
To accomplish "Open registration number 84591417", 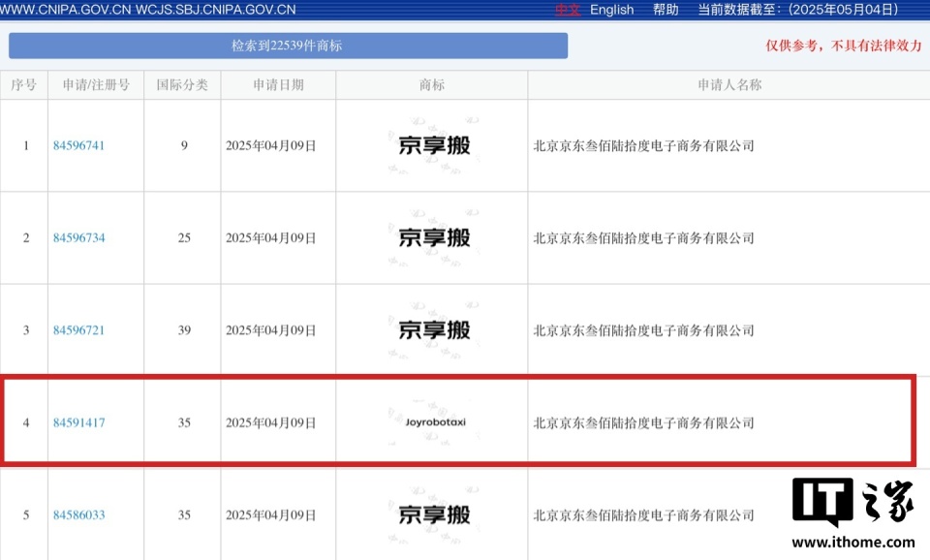I will 78,423.
